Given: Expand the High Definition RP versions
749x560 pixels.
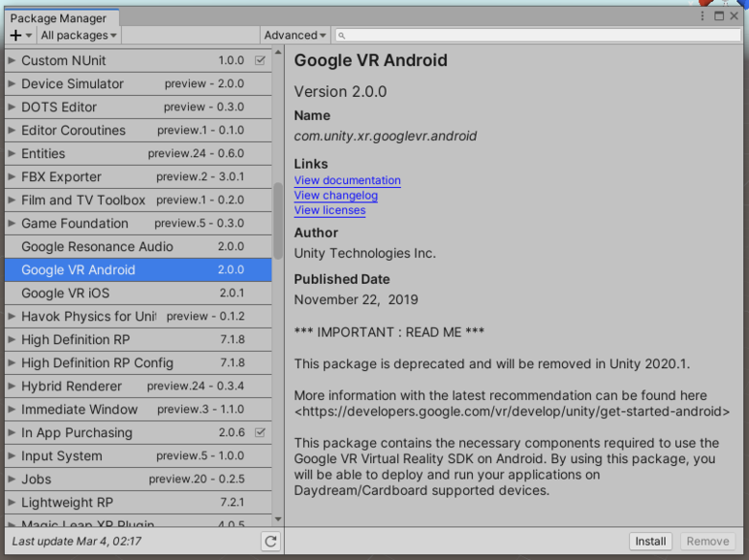Looking at the screenshot, I should [12, 339].
